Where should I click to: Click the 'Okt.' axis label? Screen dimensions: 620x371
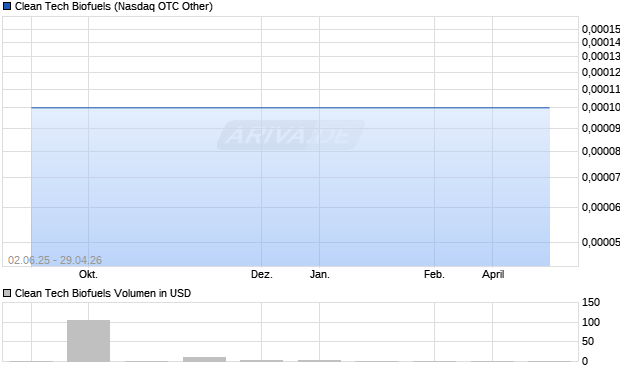(x=88, y=274)
